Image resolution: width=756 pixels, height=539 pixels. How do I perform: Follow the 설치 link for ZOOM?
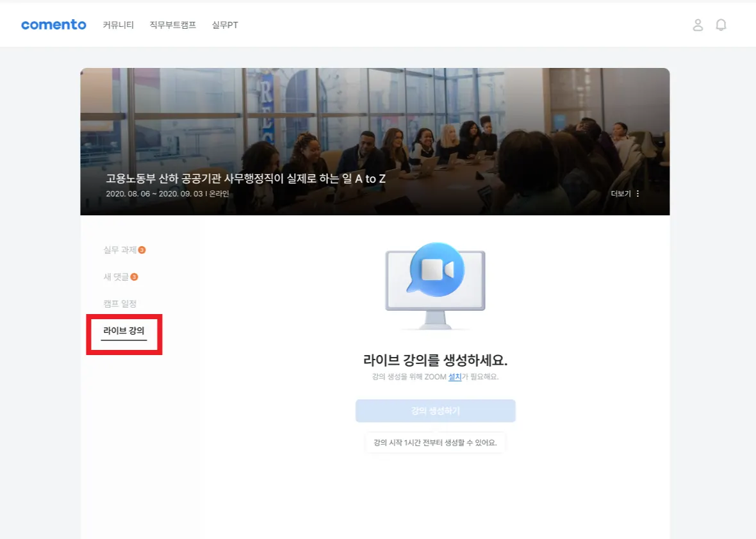click(x=455, y=376)
